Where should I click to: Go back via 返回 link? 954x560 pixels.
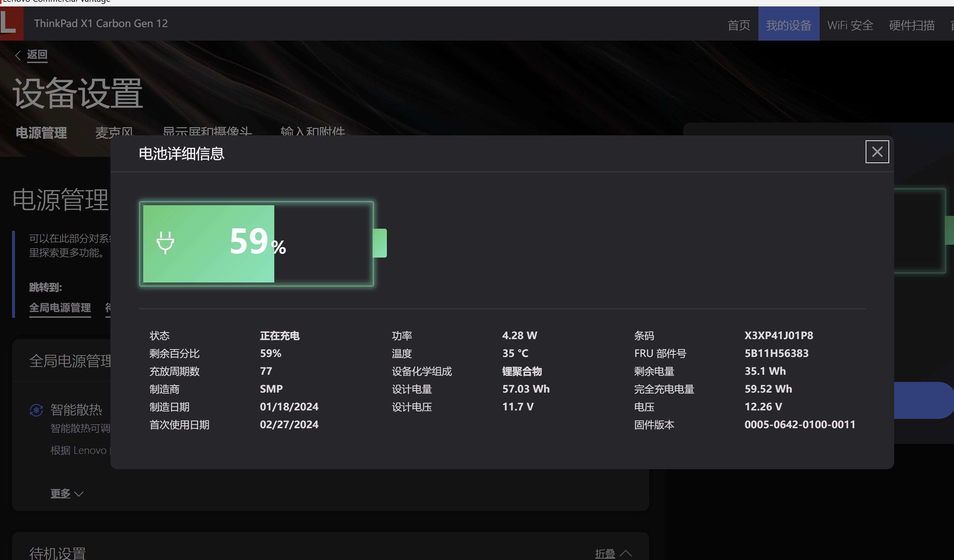(37, 55)
